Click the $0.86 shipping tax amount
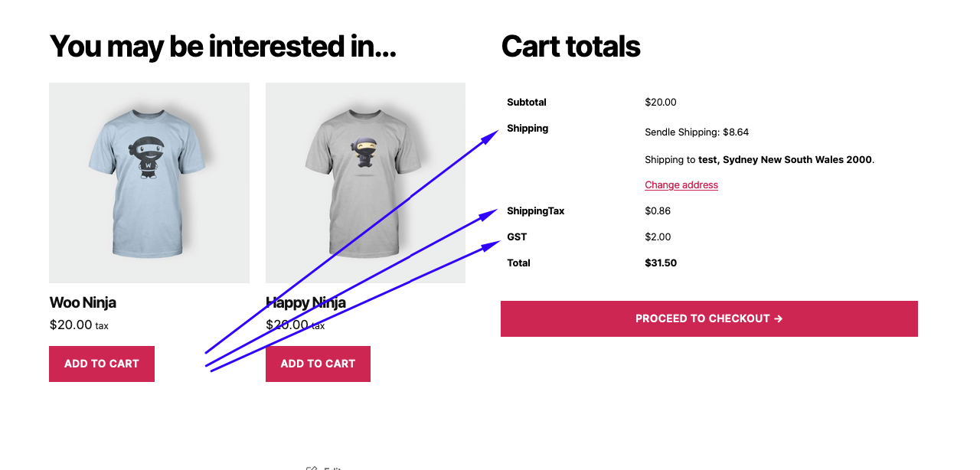Image resolution: width=980 pixels, height=470 pixels. click(x=658, y=211)
